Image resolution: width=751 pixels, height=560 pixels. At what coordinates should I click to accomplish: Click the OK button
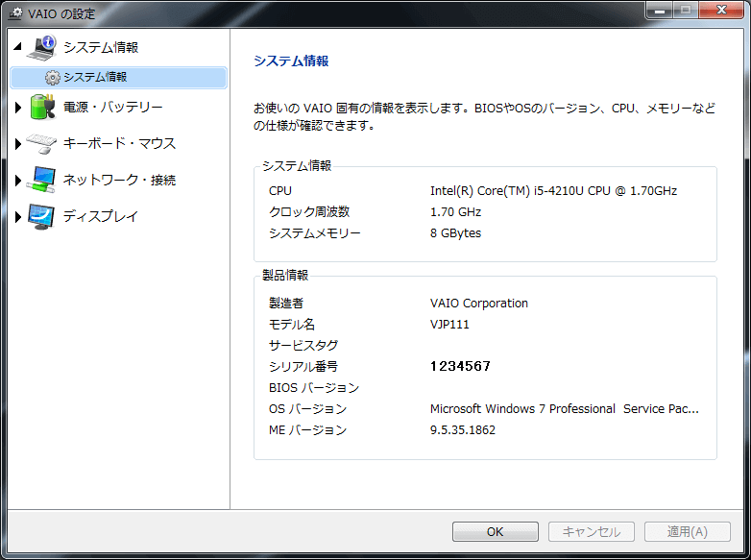coord(496,532)
